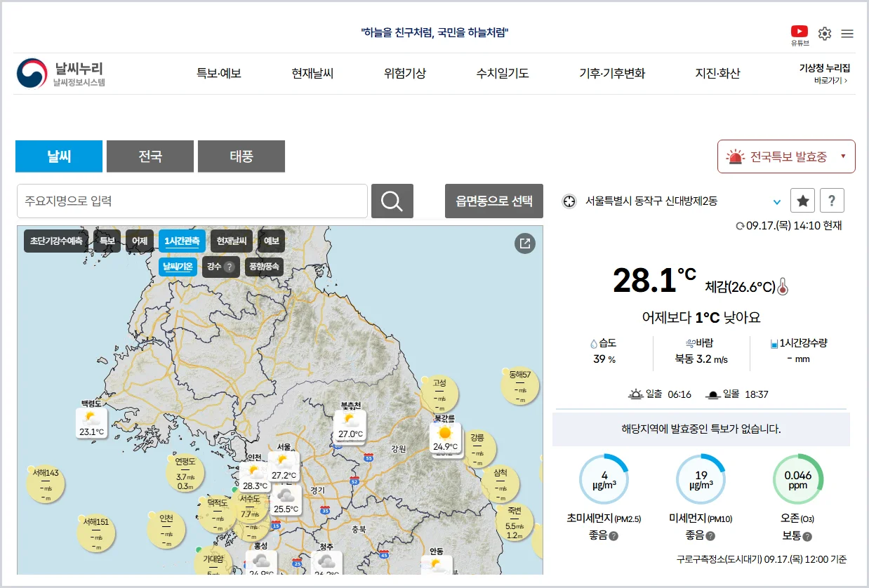Open map in new window icon
Viewport: 869px width, 588px height.
click(x=525, y=243)
